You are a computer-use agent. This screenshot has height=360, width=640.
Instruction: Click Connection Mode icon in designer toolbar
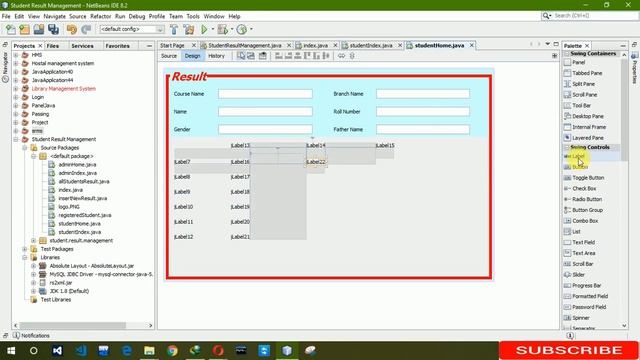(251, 56)
